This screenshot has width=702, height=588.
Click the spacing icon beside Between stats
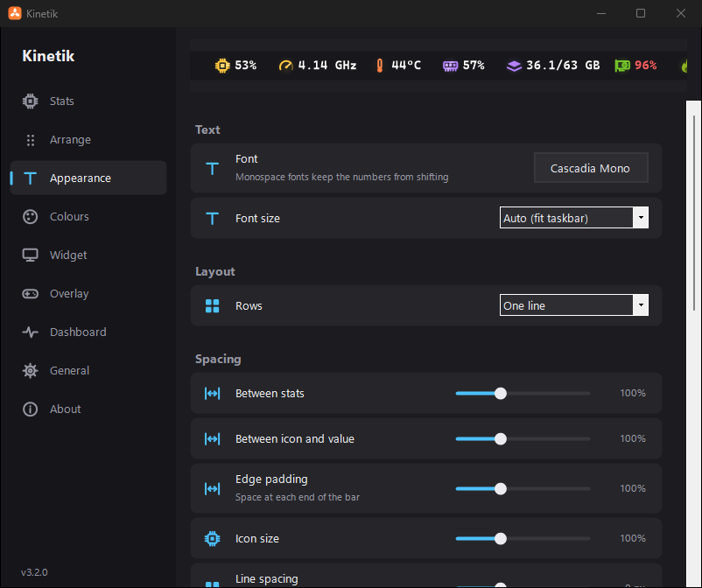coord(212,394)
